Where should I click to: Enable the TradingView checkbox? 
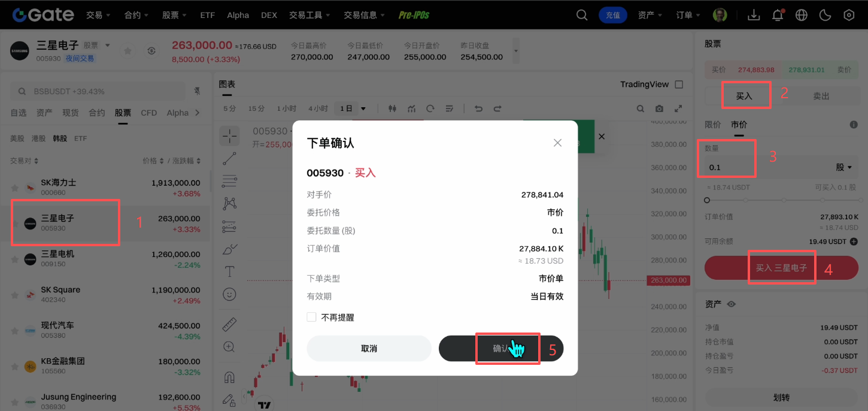pyautogui.click(x=679, y=84)
